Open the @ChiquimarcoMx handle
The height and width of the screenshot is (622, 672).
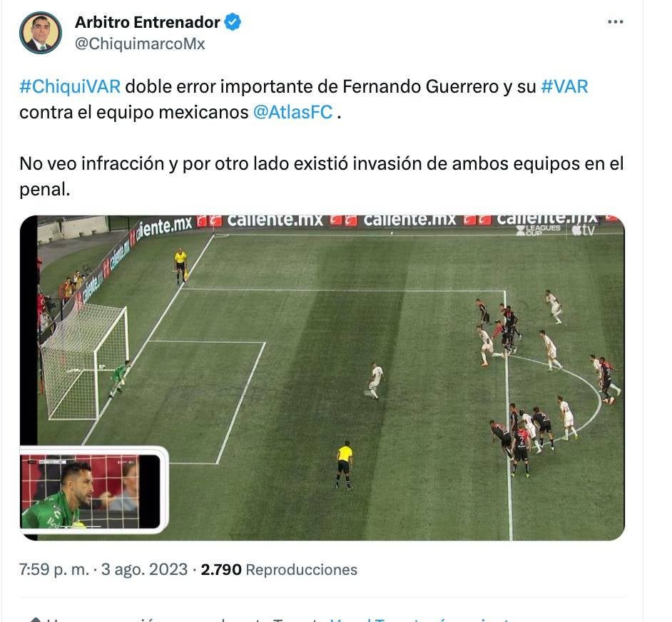point(140,44)
